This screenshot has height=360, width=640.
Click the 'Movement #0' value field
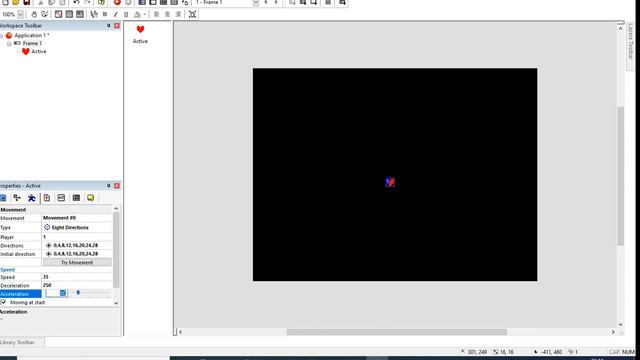tap(77, 218)
